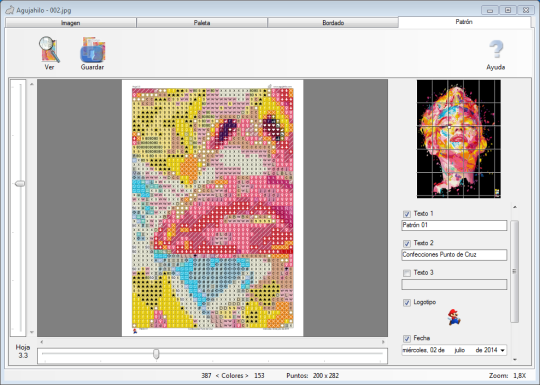Toggle the Texto 2 checkbox
Image resolution: width=540 pixels, height=385 pixels.
407,243
